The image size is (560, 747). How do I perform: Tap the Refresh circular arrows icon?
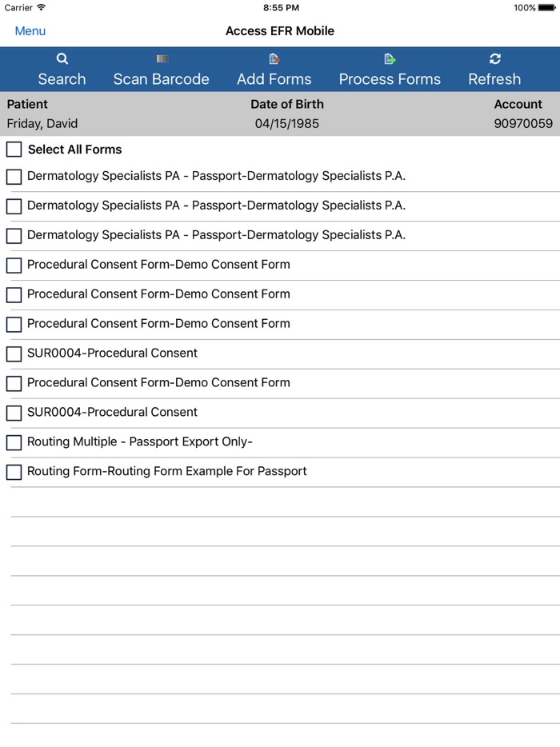point(494,58)
